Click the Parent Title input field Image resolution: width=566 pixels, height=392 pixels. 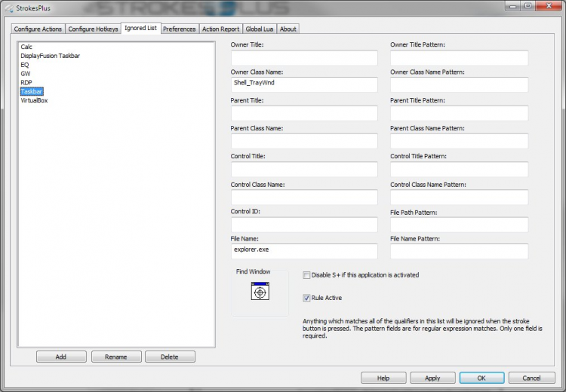(x=304, y=113)
